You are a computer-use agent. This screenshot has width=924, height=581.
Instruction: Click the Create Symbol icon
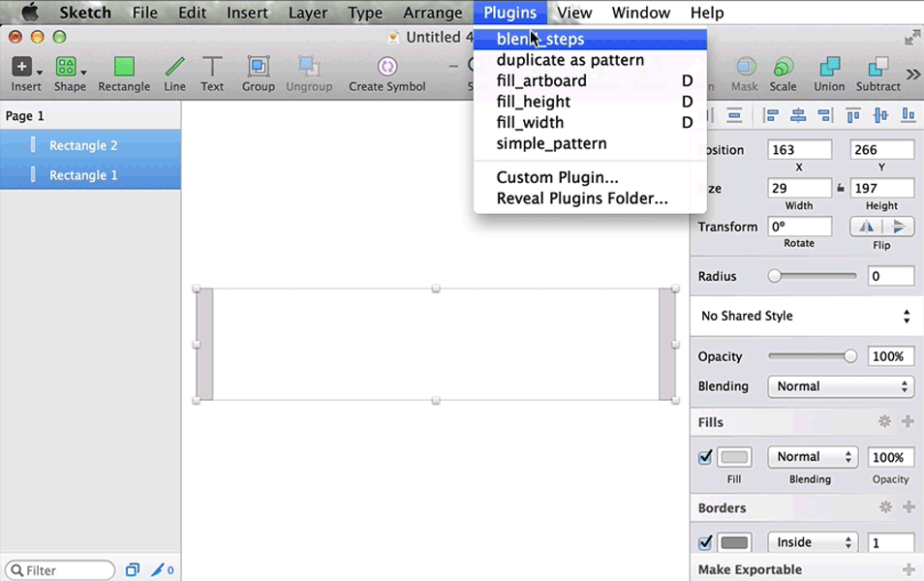[x=386, y=68]
